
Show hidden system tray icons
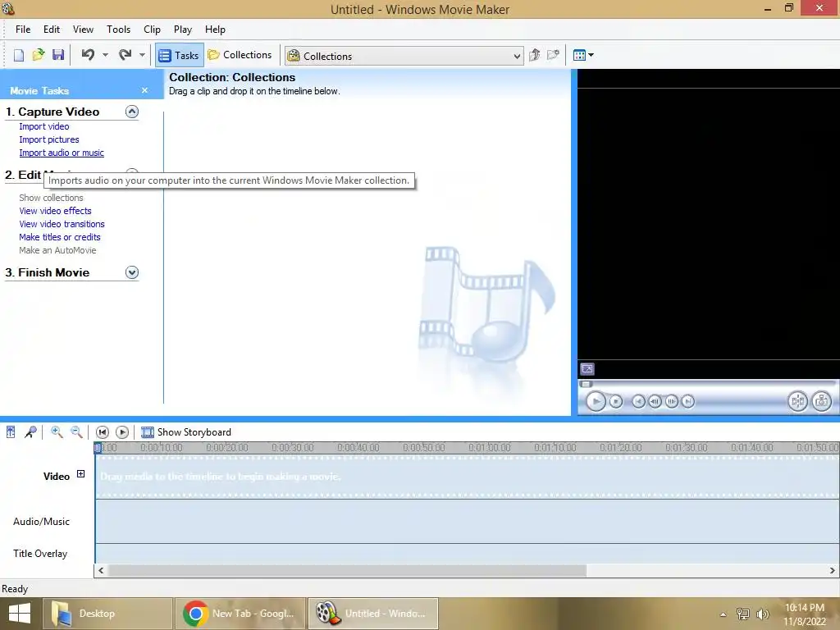pos(724,614)
